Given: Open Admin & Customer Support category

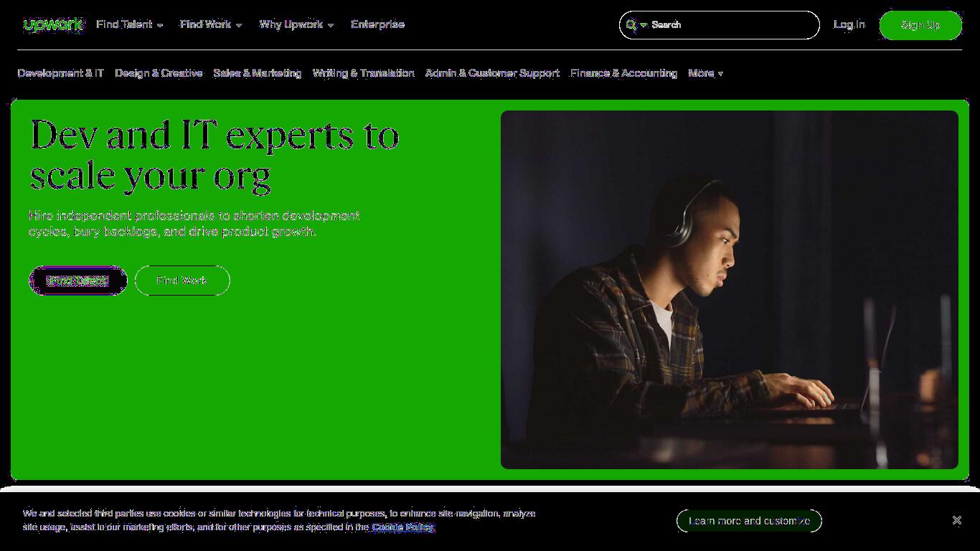Looking at the screenshot, I should pos(492,73).
